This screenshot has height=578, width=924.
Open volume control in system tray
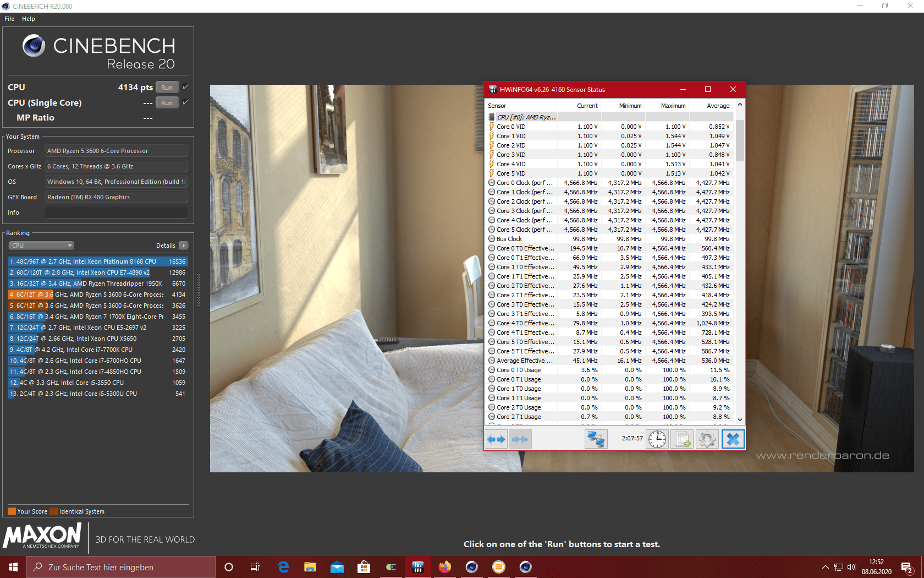pyautogui.click(x=851, y=567)
